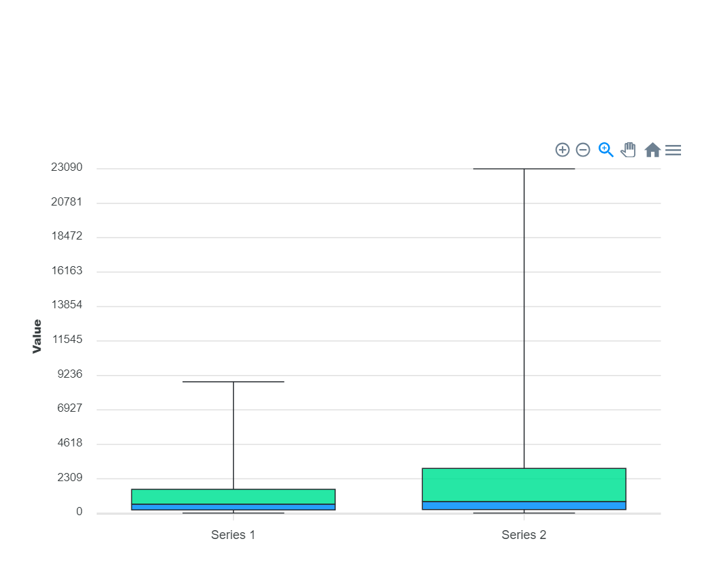Click the upper whisker cap of Series 1

233,381
